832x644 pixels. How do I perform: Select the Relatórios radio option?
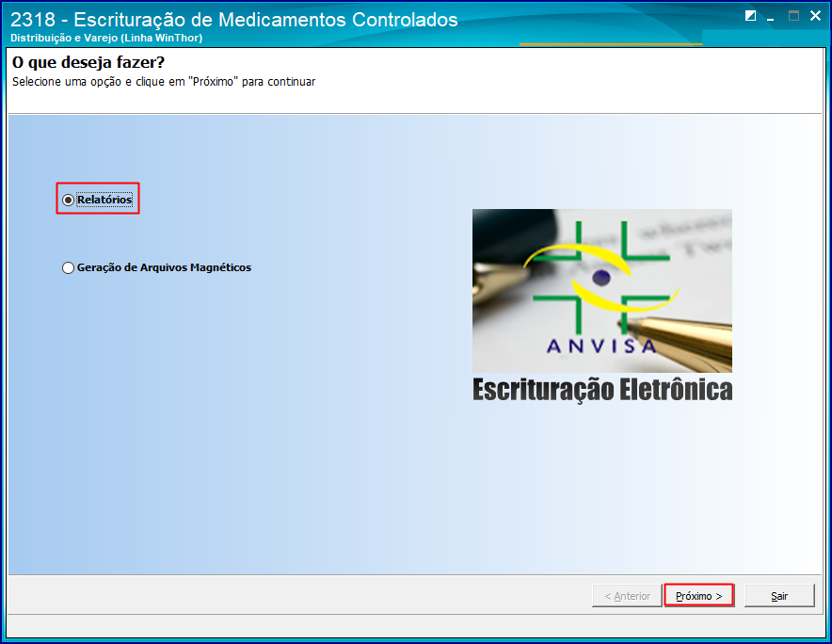point(98,200)
